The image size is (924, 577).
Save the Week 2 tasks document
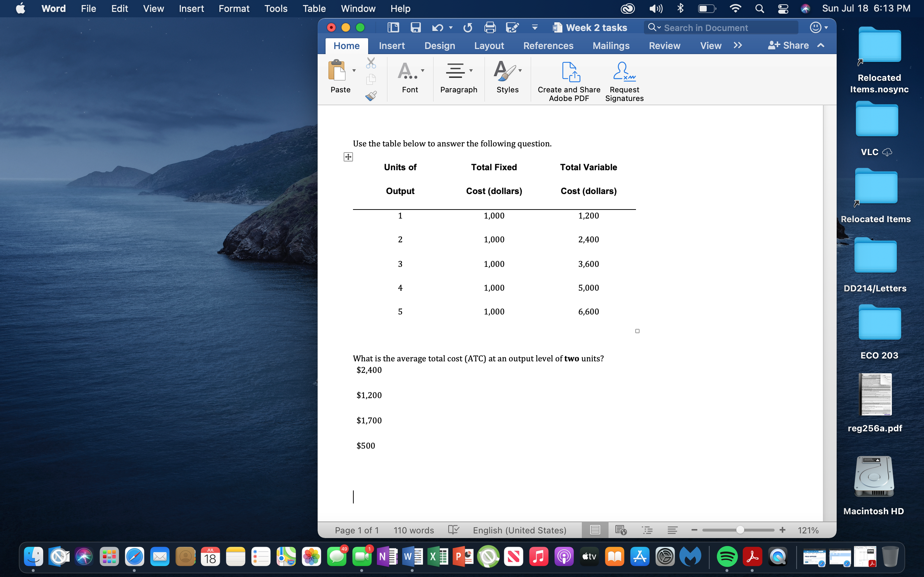click(x=415, y=27)
